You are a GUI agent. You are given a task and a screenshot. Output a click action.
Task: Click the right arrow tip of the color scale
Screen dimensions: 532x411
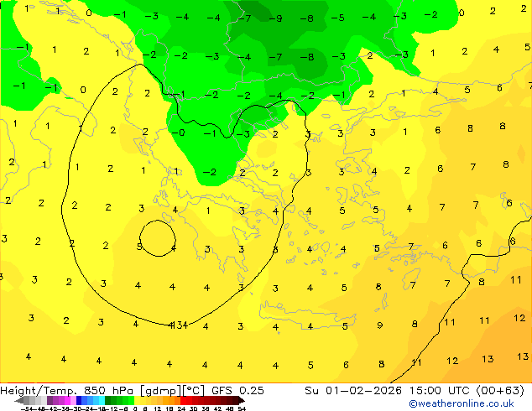pyautogui.click(x=243, y=401)
